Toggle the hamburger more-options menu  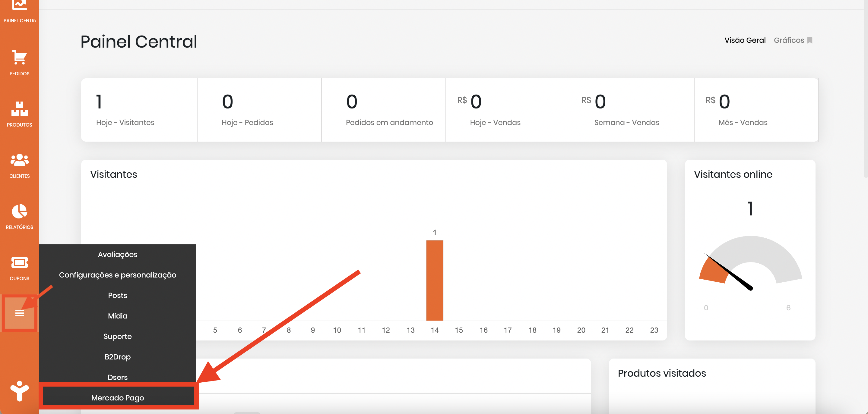(x=19, y=313)
